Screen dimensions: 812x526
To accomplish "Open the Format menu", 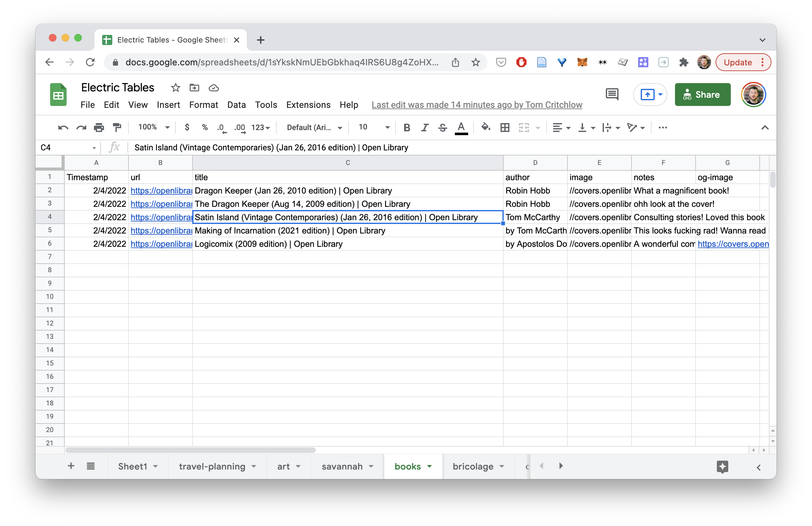I will click(203, 105).
